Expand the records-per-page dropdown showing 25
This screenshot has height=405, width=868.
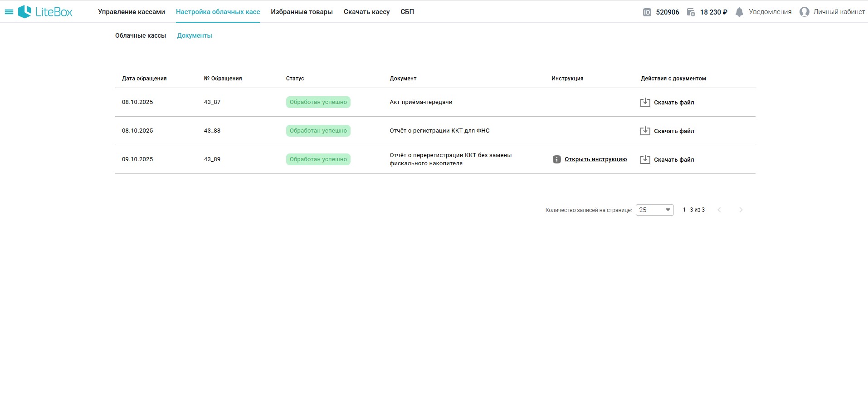pyautogui.click(x=654, y=210)
